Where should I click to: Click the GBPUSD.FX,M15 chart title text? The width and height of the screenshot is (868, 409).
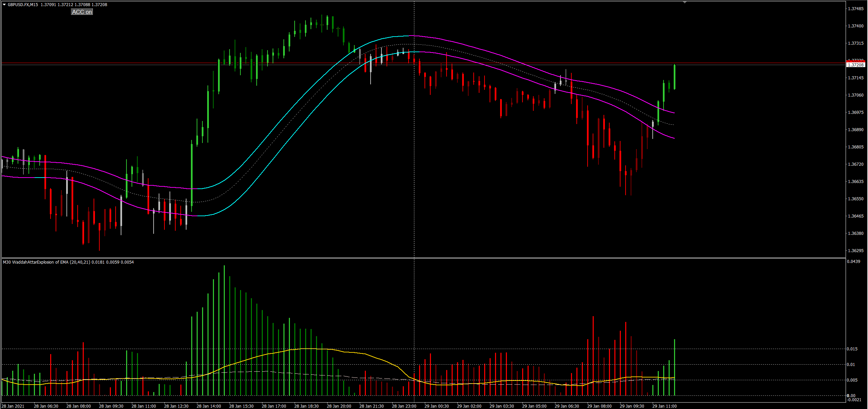tap(23, 5)
